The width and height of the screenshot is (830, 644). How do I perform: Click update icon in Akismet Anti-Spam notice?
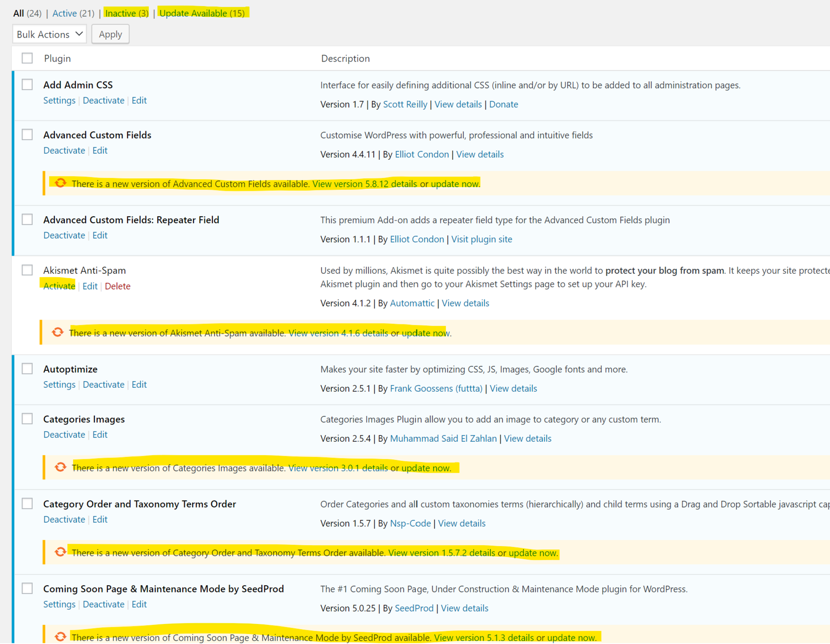[58, 332]
